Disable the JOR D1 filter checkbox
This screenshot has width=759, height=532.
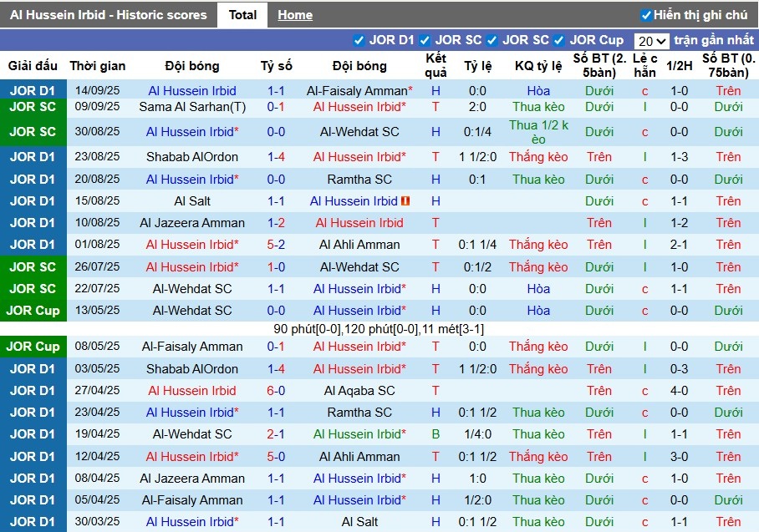click(x=359, y=38)
